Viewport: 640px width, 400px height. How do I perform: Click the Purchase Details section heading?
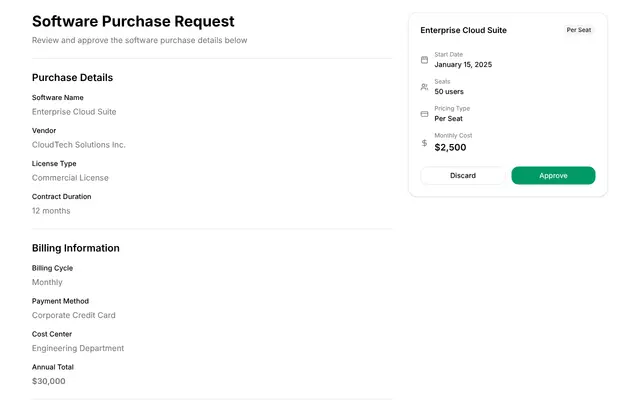pyautogui.click(x=72, y=78)
